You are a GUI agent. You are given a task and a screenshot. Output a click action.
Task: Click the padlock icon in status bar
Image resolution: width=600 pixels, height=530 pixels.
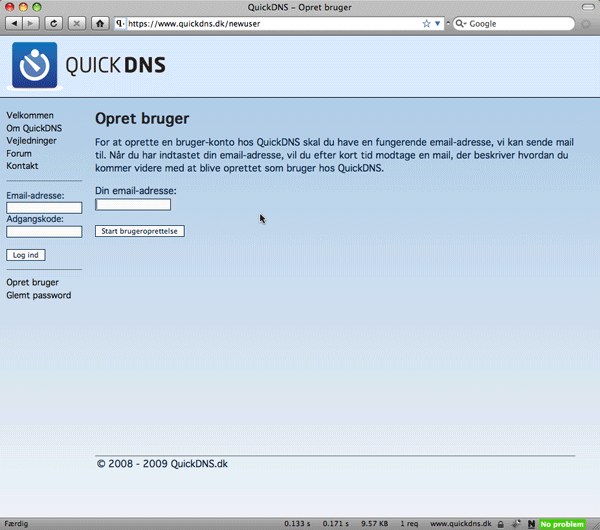point(501,524)
